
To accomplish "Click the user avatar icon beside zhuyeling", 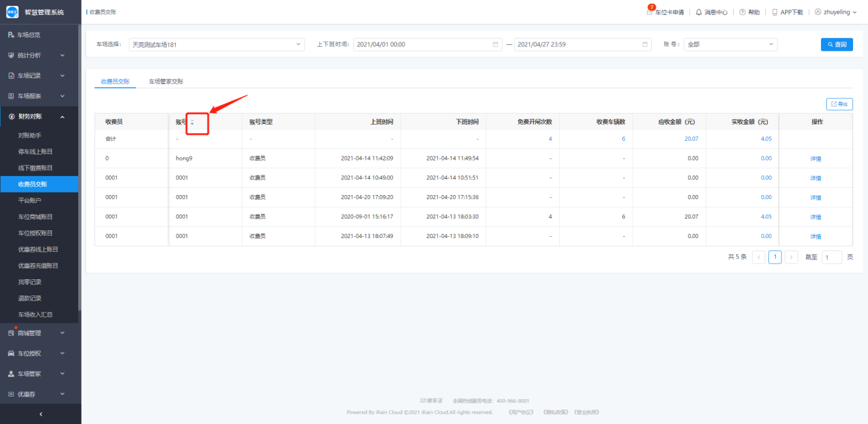I will click(x=818, y=12).
